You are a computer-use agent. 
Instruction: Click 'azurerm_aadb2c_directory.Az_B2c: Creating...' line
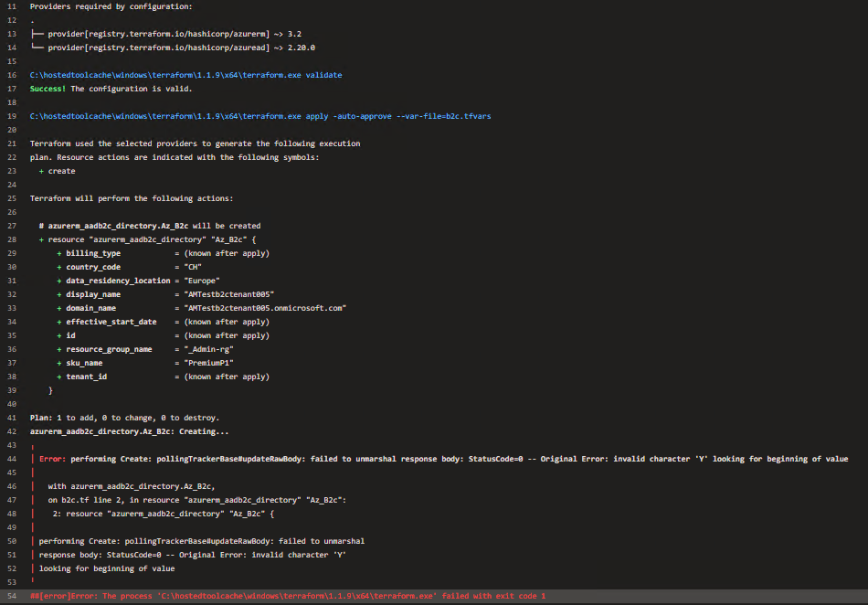(129, 431)
